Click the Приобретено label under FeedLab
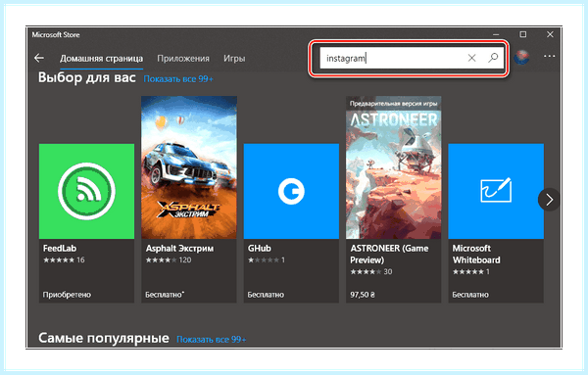The height and width of the screenshot is (375, 588). (67, 295)
